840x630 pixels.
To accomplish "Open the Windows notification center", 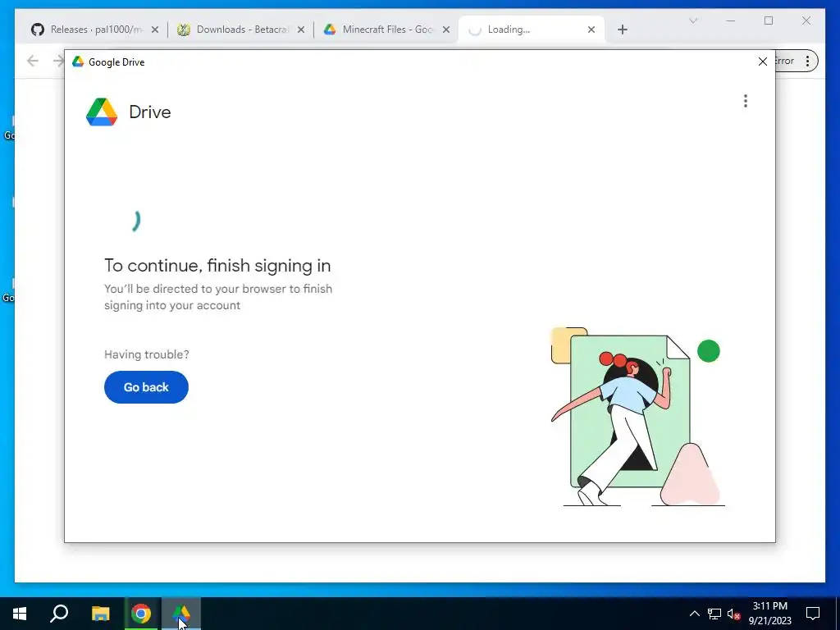I will [813, 614].
